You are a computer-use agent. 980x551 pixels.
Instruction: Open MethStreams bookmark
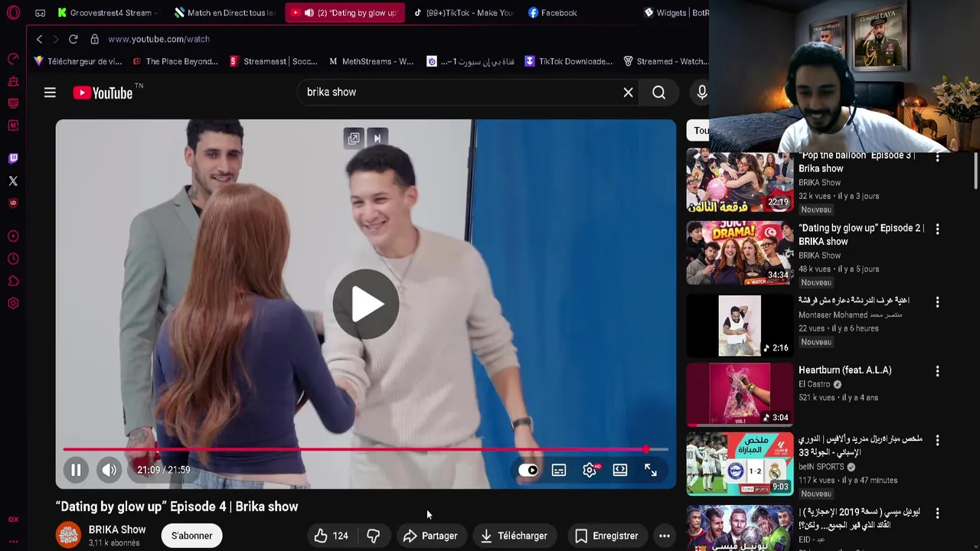coord(371,61)
